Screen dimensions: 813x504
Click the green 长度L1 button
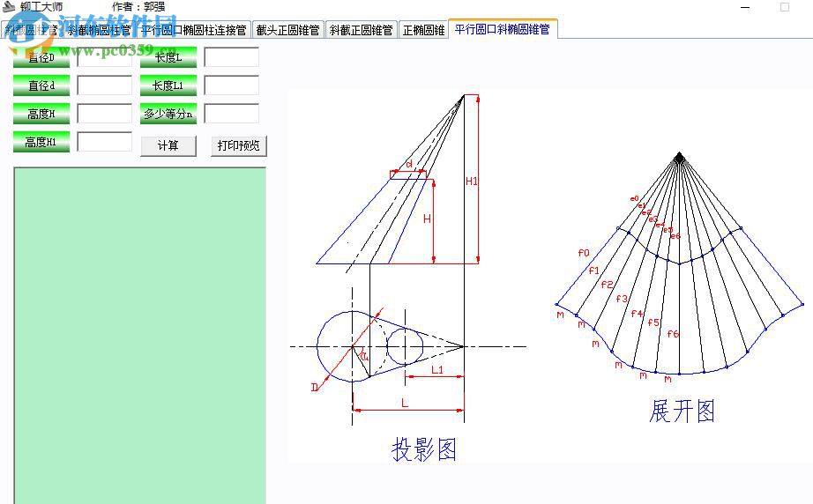168,85
